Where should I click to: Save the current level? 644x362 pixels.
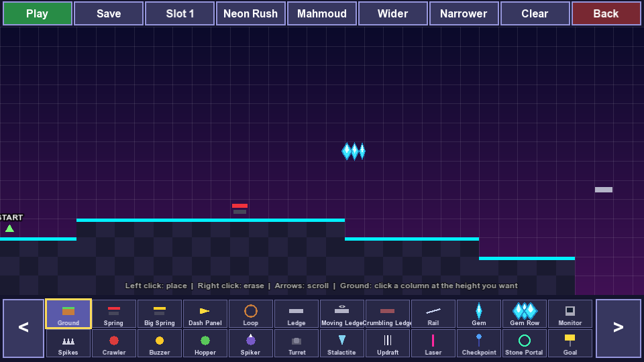pyautogui.click(x=109, y=13)
